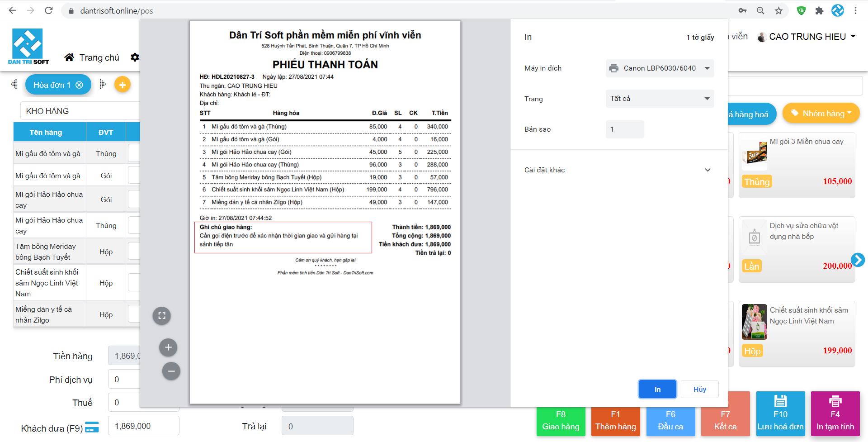Click the saved password key icon

pyautogui.click(x=742, y=10)
